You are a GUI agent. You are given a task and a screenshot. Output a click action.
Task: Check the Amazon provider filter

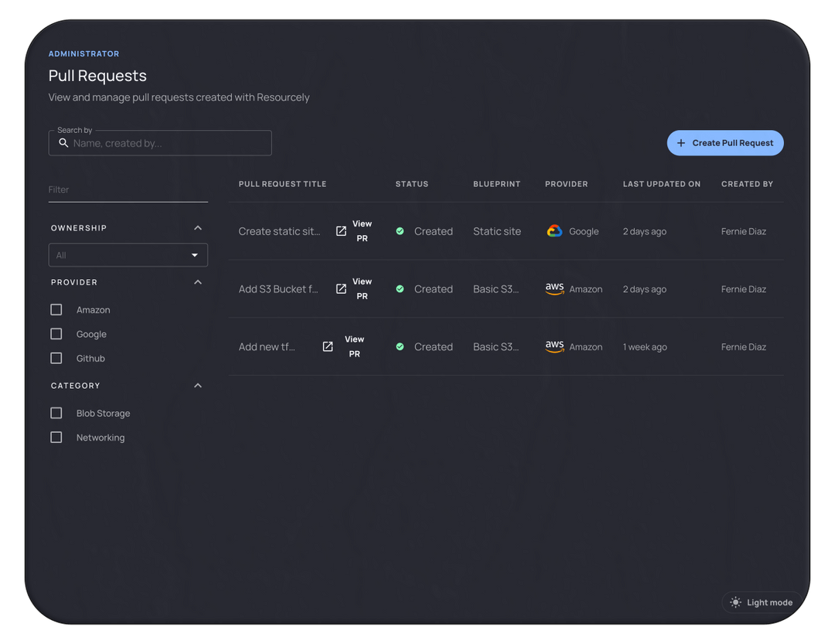(x=56, y=309)
